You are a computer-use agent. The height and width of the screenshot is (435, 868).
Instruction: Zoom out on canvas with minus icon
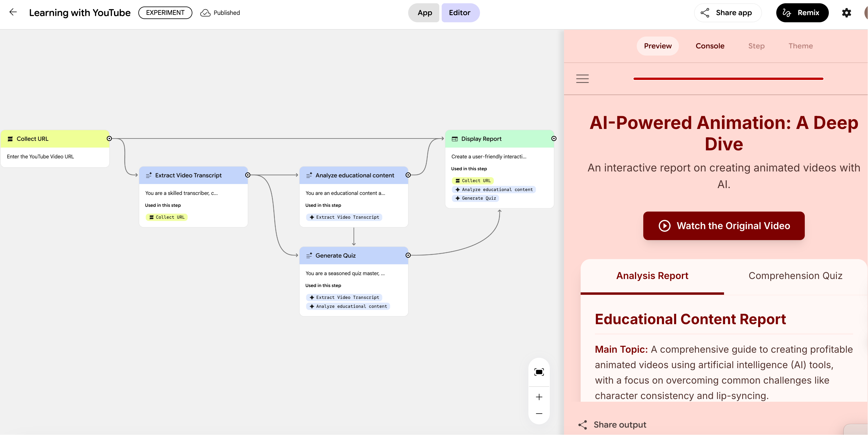pos(539,413)
